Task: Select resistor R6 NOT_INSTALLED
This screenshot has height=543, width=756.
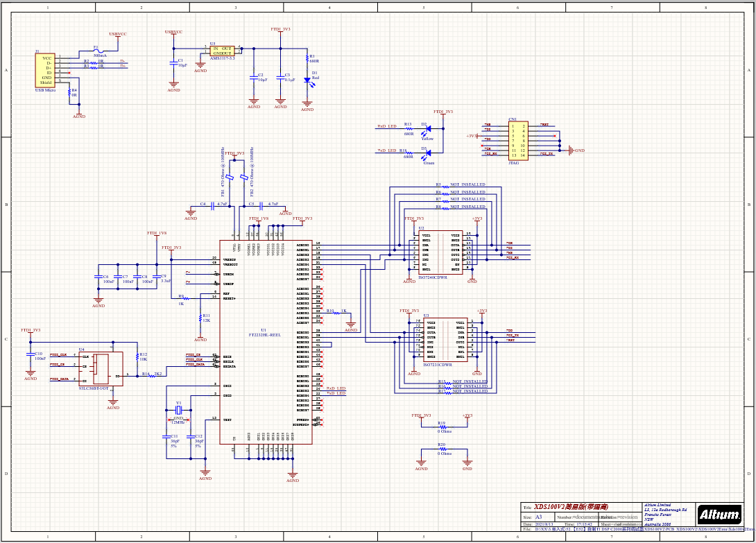Action: [x=445, y=195]
